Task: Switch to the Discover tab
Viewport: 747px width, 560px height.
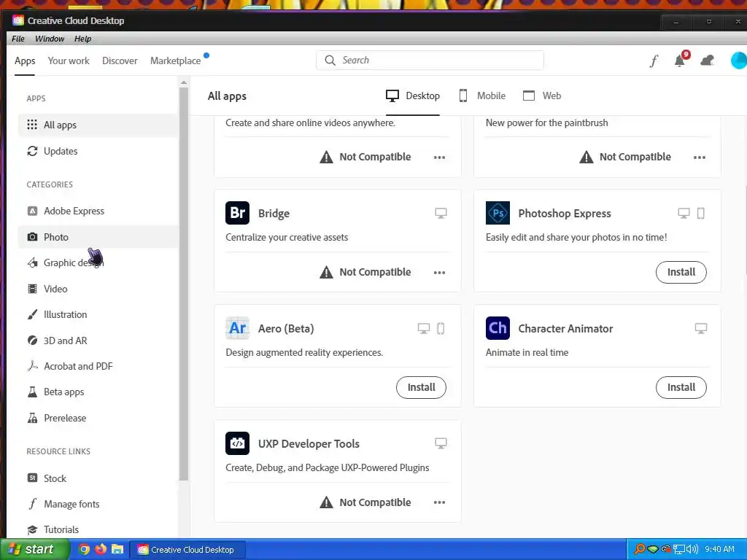Action: click(120, 61)
